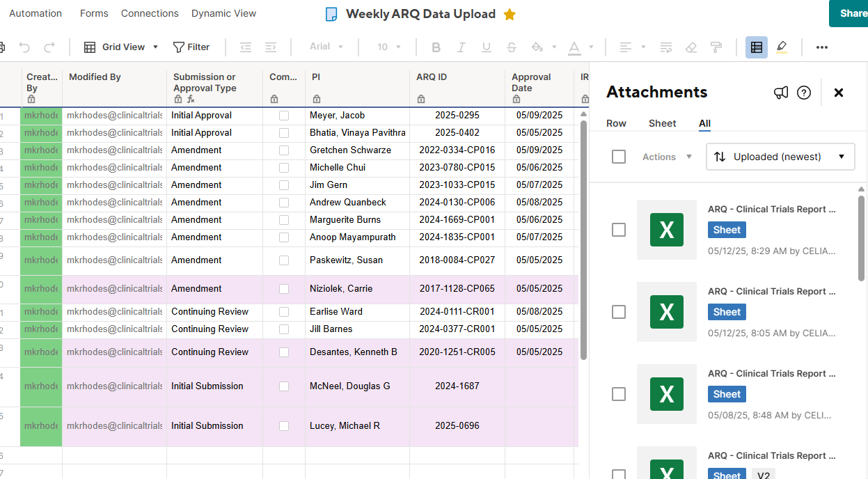Redo the last undone action
This screenshot has height=479, width=868.
click(49, 47)
